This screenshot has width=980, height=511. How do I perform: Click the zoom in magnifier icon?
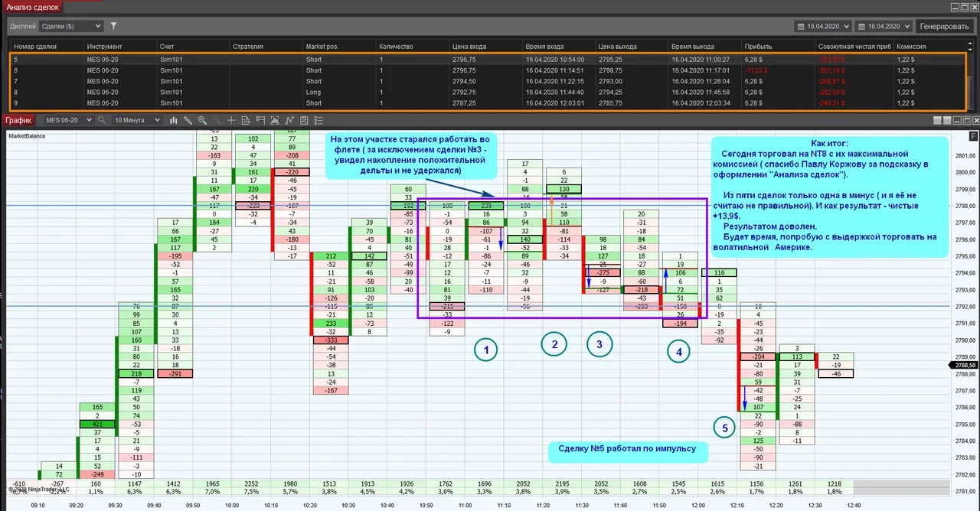[202, 120]
